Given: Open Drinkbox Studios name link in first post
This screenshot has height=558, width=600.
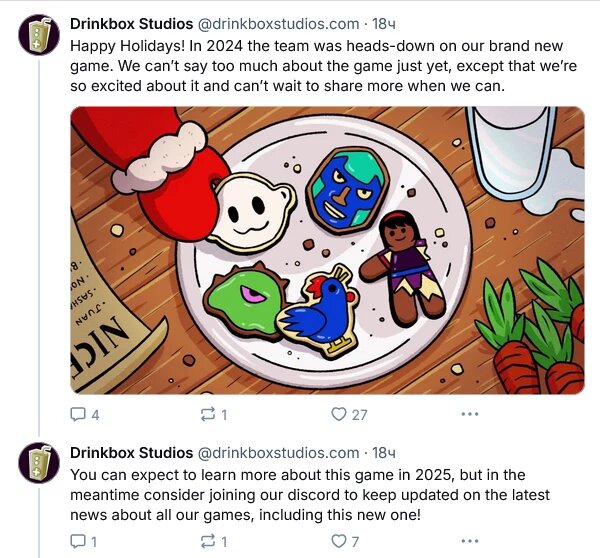Looking at the screenshot, I should click(131, 23).
